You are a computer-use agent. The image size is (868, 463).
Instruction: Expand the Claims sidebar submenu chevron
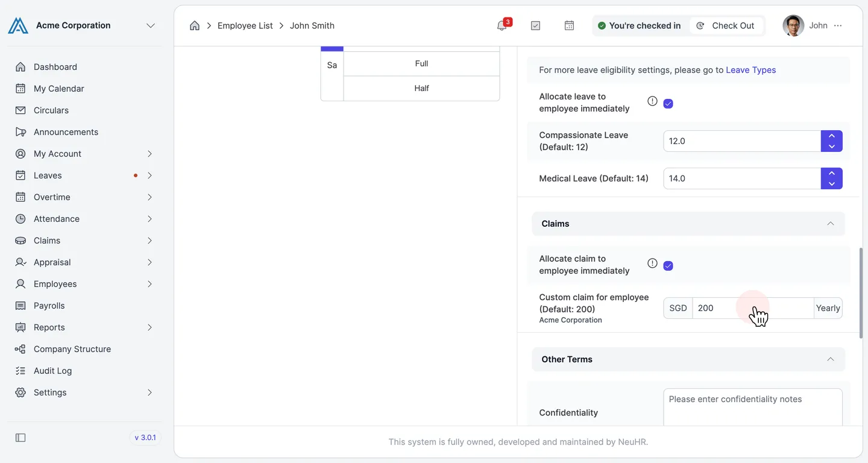149,241
